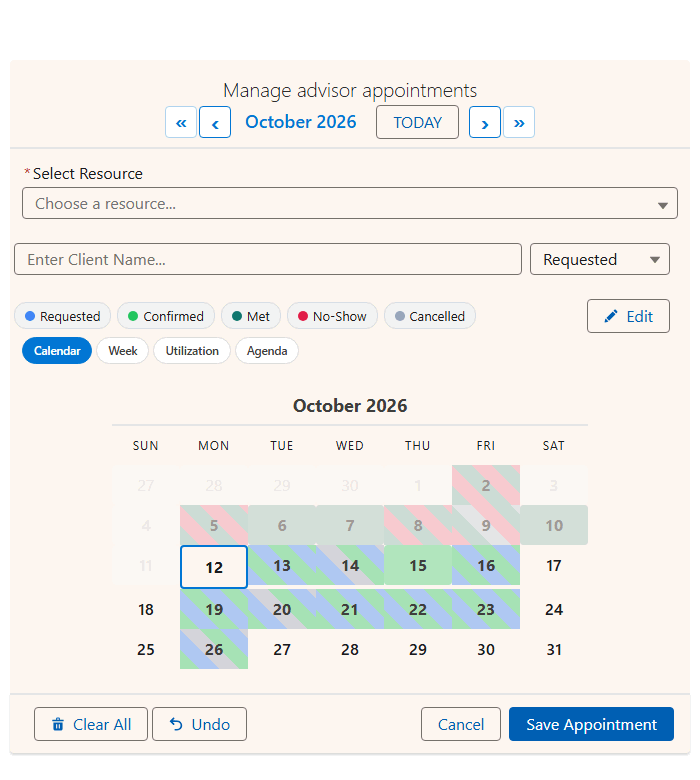Screen dimensions: 700x780
Task: Select October 13 on the calendar
Action: click(282, 566)
